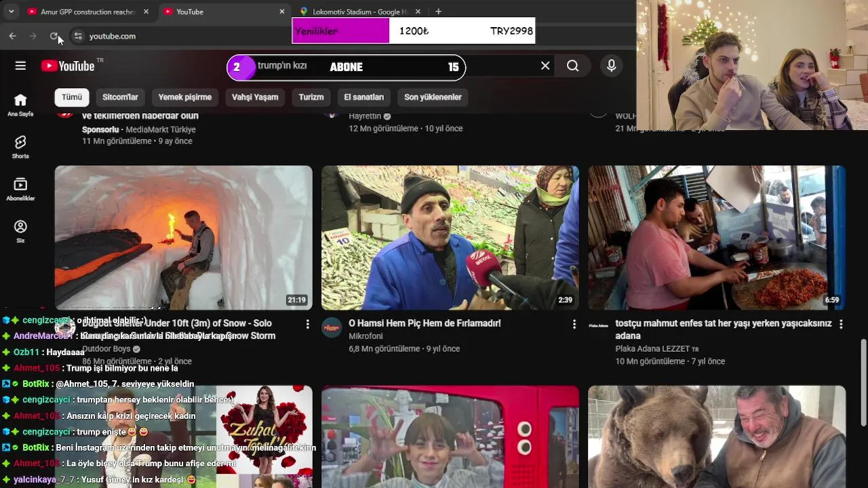Open Shorts in sidebar

(20, 147)
